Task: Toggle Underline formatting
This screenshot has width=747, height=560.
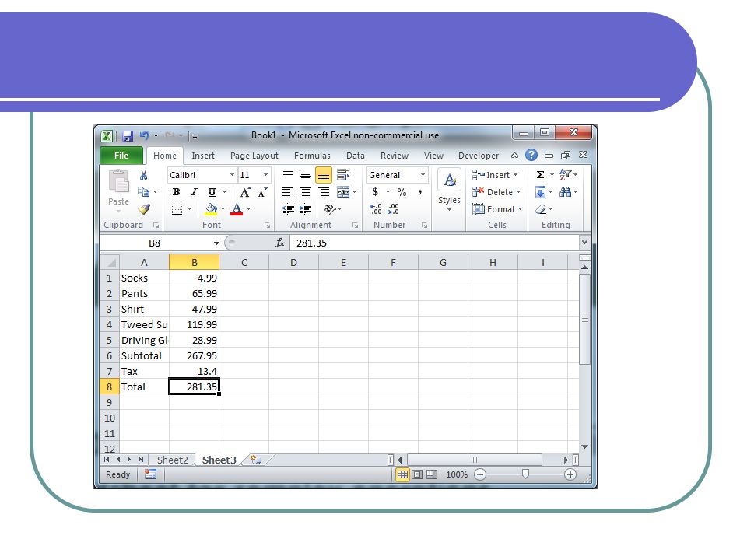Action: [212, 192]
